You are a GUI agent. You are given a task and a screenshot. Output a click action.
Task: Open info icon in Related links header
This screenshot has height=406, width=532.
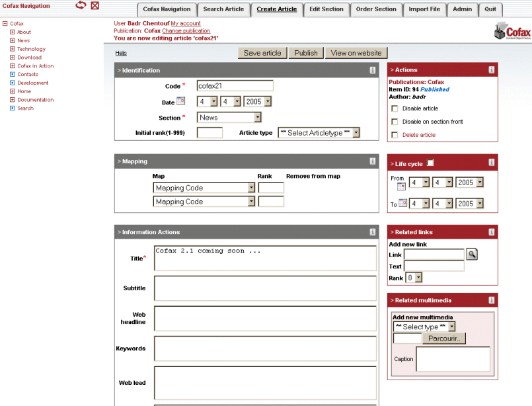click(x=491, y=232)
